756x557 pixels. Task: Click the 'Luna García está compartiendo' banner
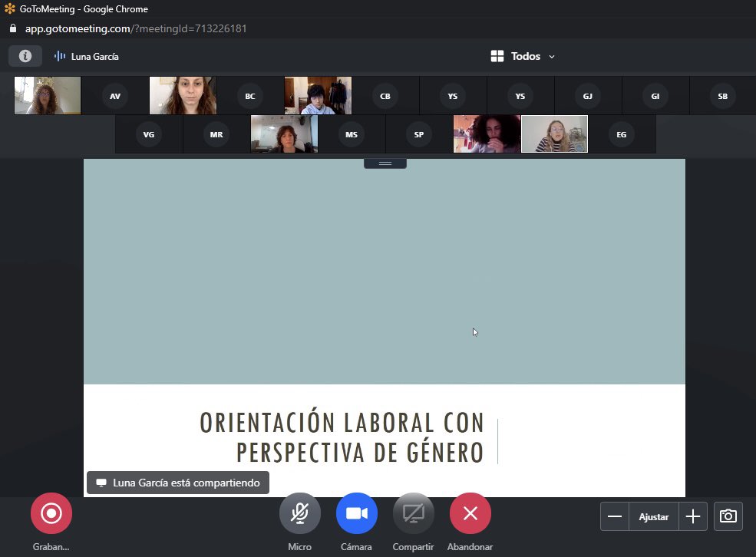(x=178, y=483)
